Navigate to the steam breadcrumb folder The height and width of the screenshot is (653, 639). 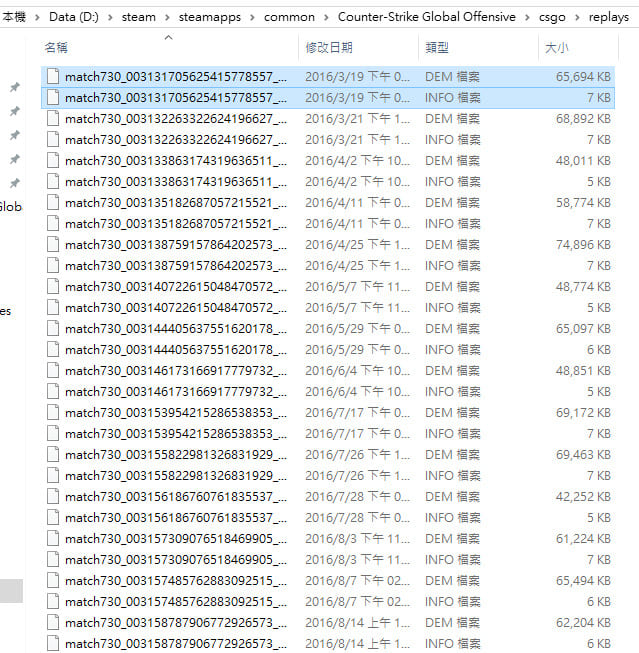pyautogui.click(x=139, y=17)
